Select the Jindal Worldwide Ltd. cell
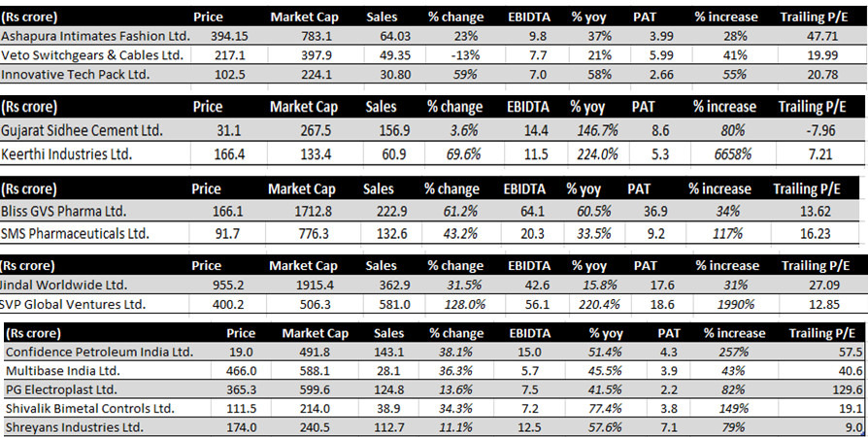This screenshot has width=868, height=437. point(64,286)
